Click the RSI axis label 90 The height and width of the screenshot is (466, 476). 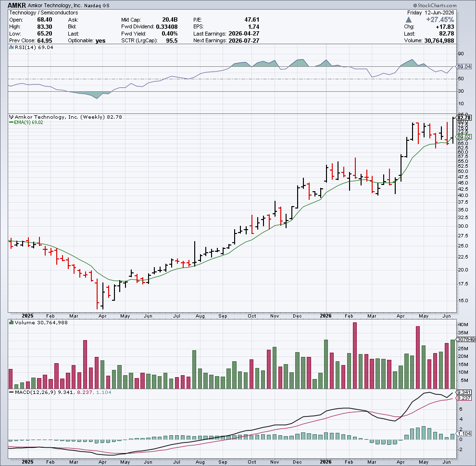click(x=461, y=54)
